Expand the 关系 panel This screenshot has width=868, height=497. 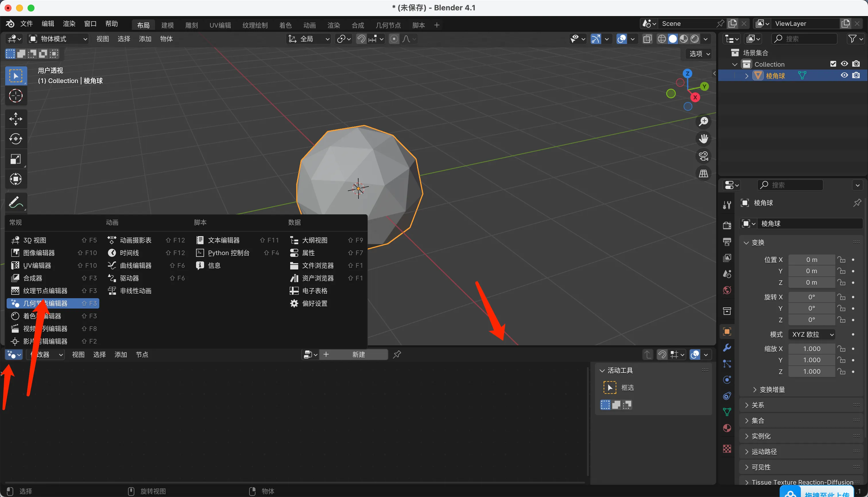(757, 405)
